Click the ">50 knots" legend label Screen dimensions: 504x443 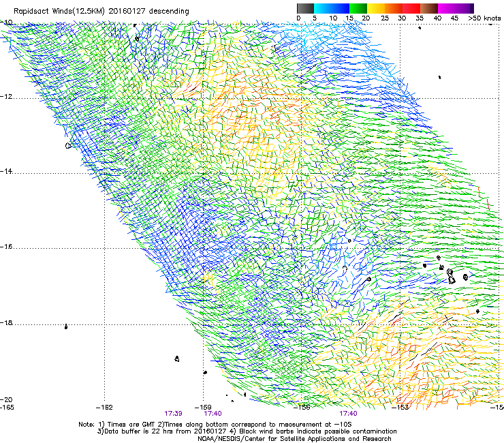pos(484,18)
